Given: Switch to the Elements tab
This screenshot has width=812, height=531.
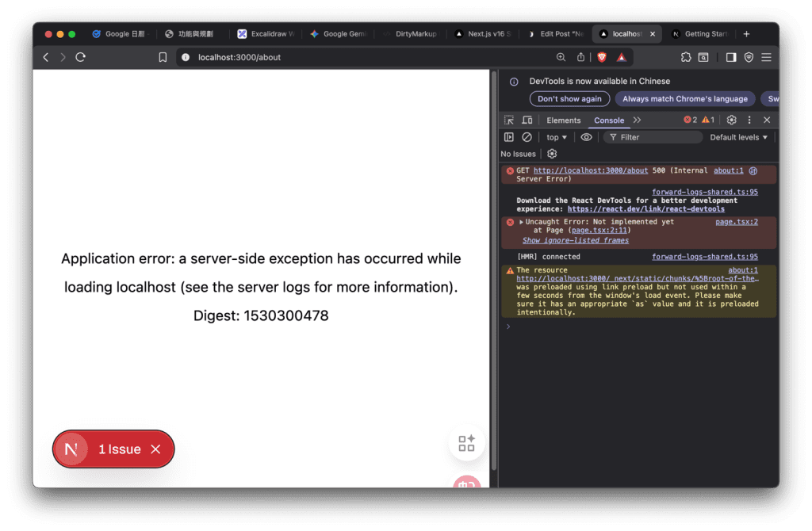Looking at the screenshot, I should pos(563,120).
